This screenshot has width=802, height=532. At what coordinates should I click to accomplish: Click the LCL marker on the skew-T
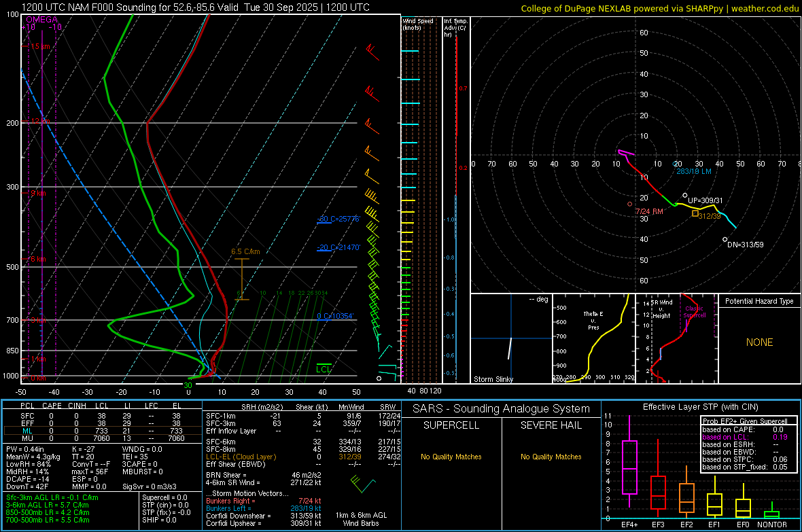(x=324, y=369)
